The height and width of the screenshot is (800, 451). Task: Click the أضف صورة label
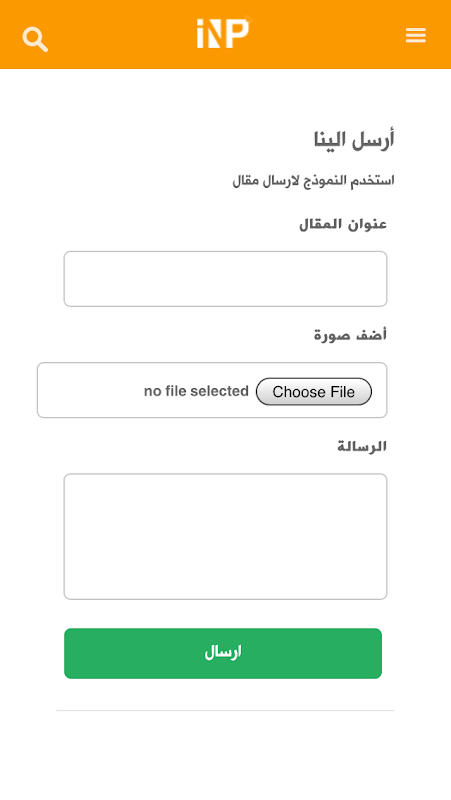pos(350,335)
